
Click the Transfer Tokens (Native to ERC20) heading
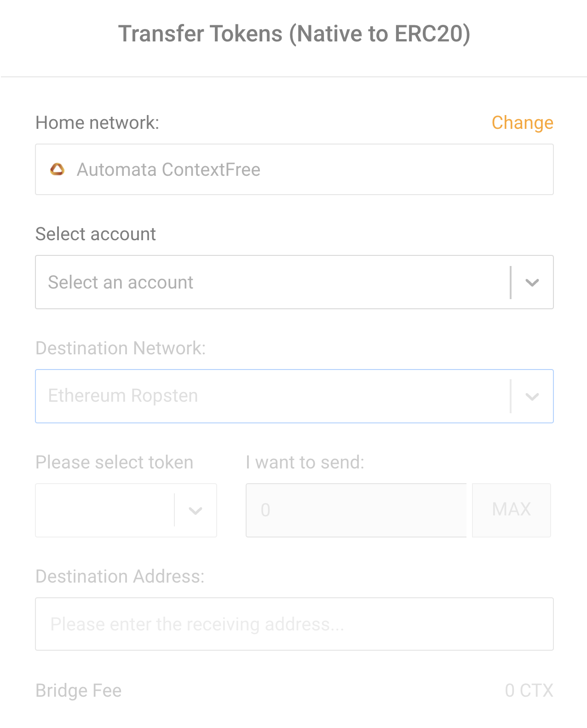[294, 34]
